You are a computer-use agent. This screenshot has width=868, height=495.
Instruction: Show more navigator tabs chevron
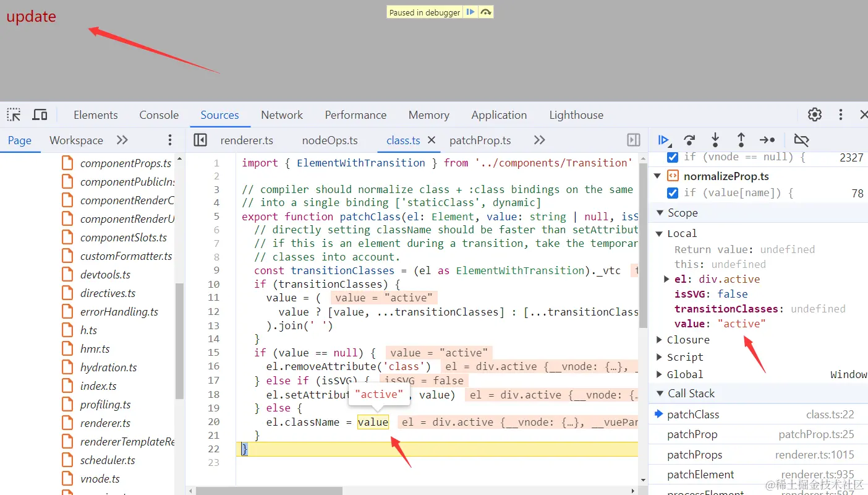tap(122, 140)
